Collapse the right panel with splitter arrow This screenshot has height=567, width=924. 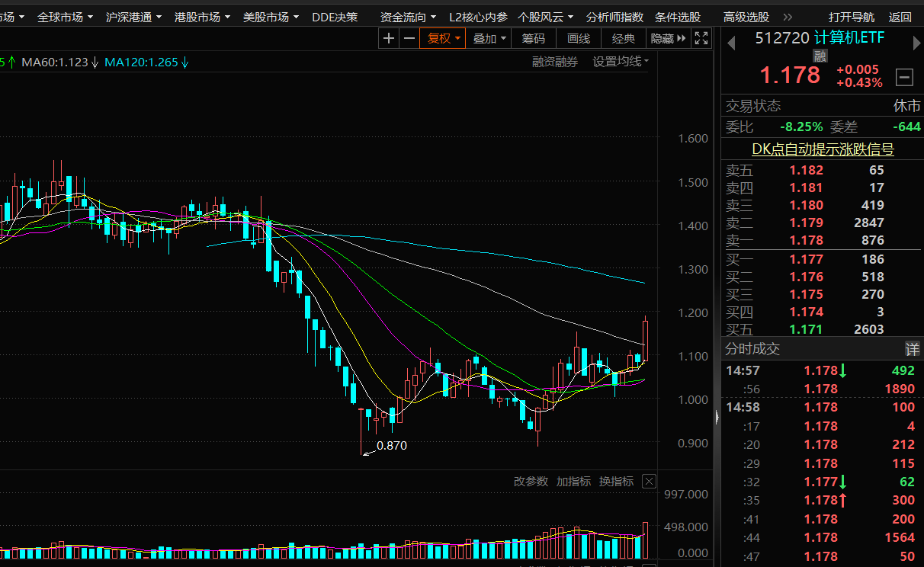pos(717,417)
